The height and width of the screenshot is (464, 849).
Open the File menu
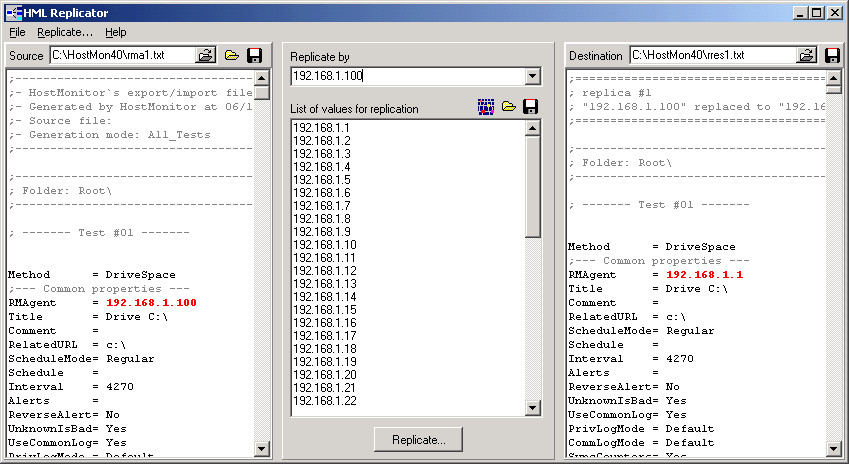click(x=17, y=32)
